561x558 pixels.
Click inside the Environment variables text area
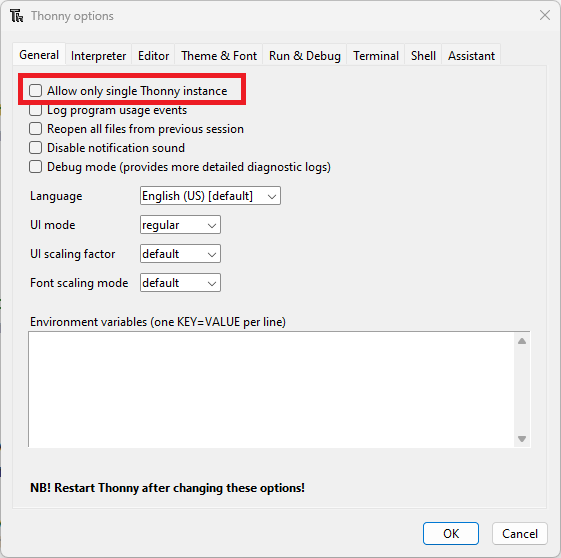271,389
